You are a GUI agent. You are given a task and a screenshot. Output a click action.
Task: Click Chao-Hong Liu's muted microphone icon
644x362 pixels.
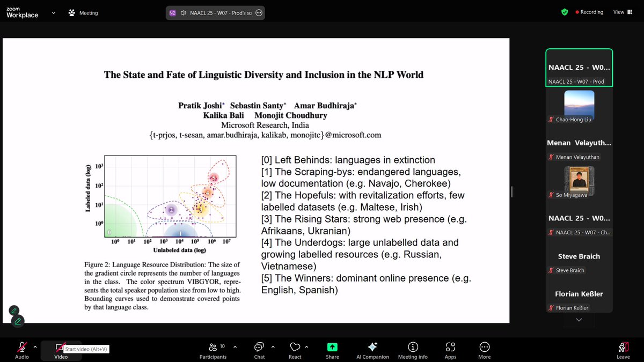click(x=551, y=120)
